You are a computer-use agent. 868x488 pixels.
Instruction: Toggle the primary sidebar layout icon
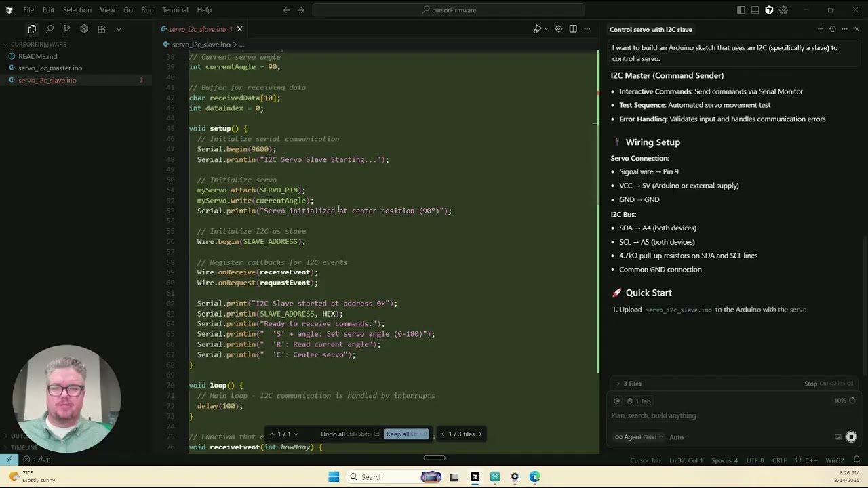(741, 10)
